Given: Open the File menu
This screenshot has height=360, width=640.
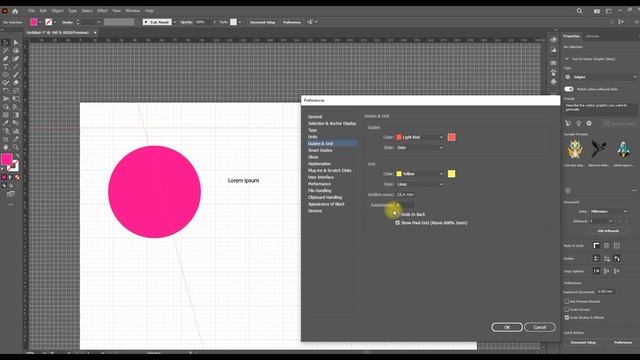Looking at the screenshot, I should click(31, 11).
